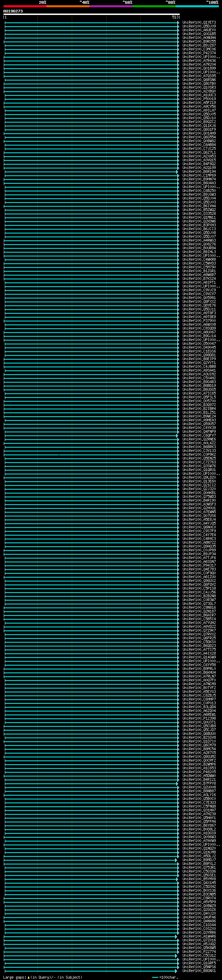Click the UniRef100_Q6RSN6 hit label
Viewport: 222px width, 980px height.
[199, 80]
